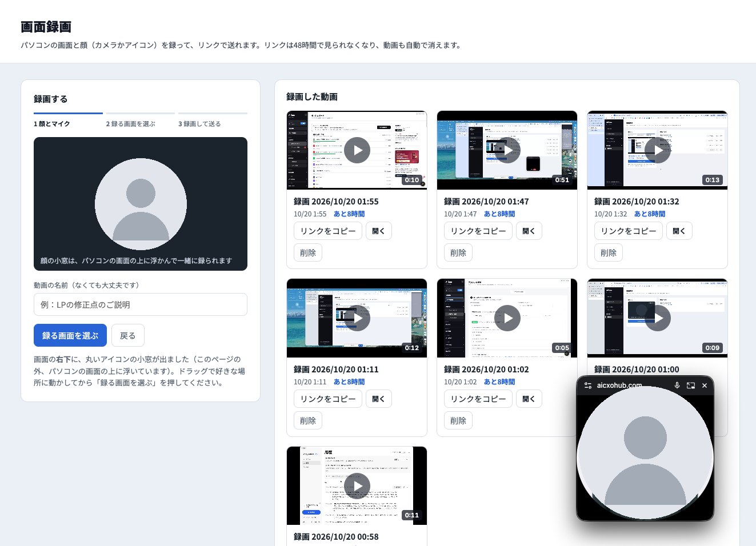The width and height of the screenshot is (756, 546).
Task: Click title 録画 2026/10/20 01:47
Action: (x=486, y=202)
